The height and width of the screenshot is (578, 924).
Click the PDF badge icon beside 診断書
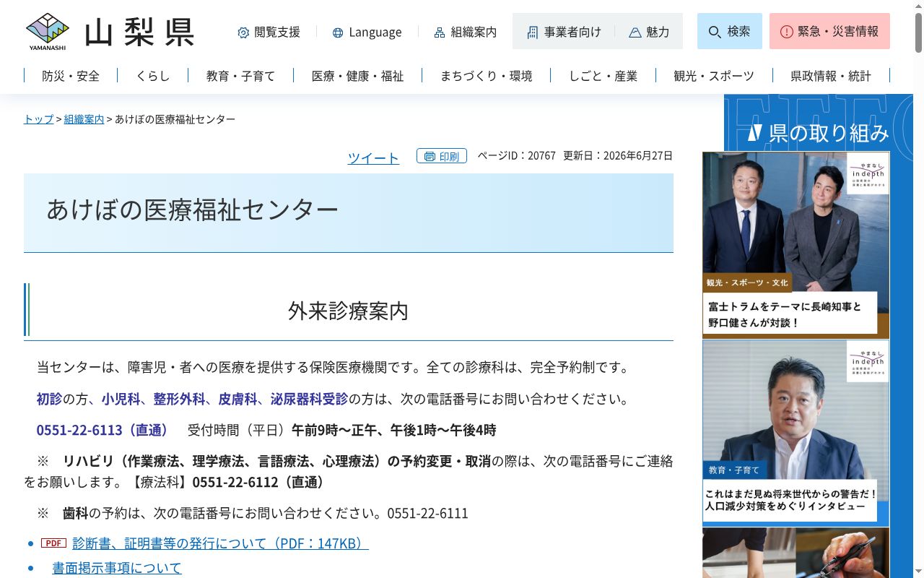tap(53, 543)
